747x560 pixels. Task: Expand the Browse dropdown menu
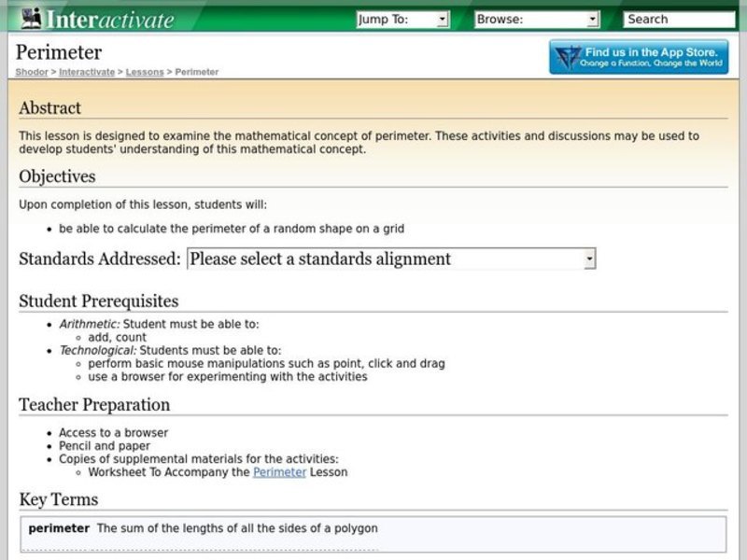pos(536,19)
